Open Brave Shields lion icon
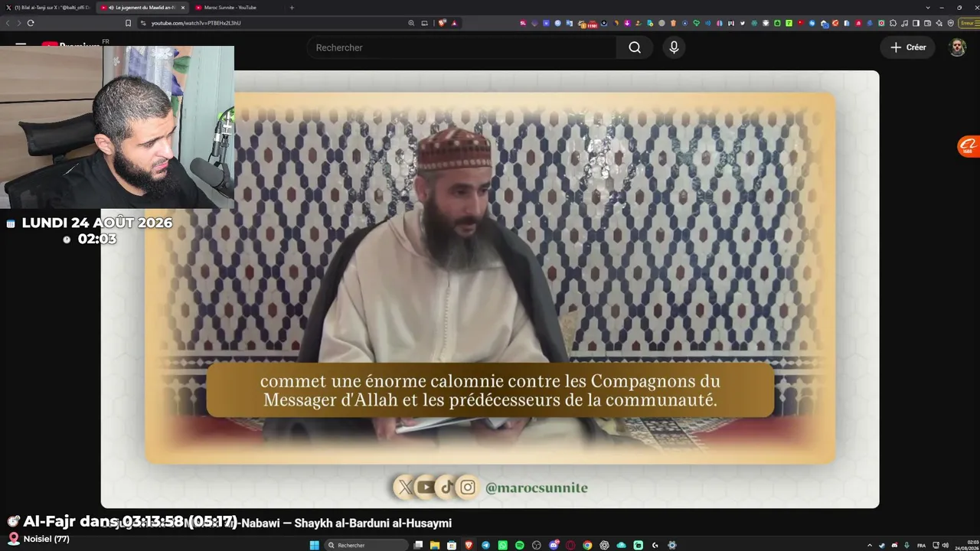The height and width of the screenshot is (551, 980). coord(442,23)
